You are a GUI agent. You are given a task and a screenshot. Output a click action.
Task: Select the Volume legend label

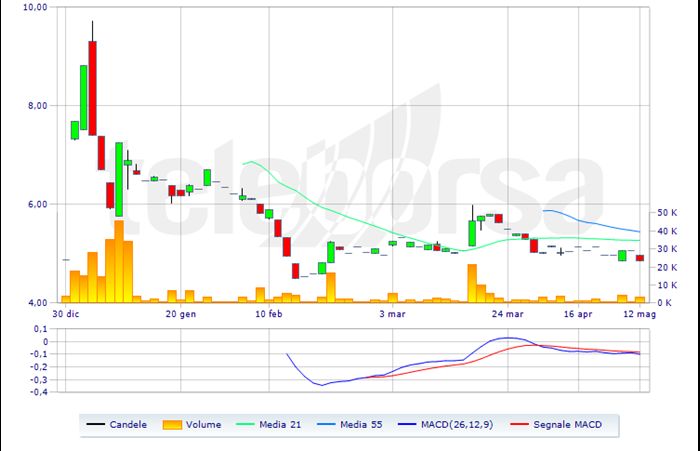click(x=204, y=425)
